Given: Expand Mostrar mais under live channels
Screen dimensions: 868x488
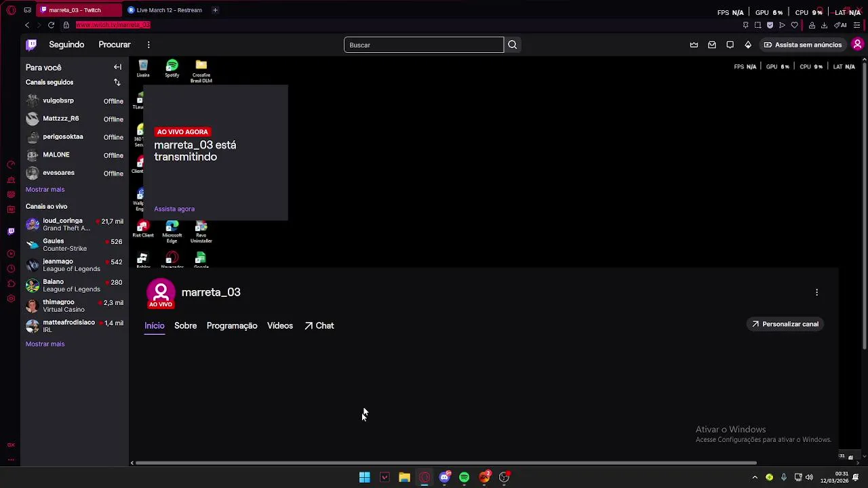Looking at the screenshot, I should tap(45, 344).
